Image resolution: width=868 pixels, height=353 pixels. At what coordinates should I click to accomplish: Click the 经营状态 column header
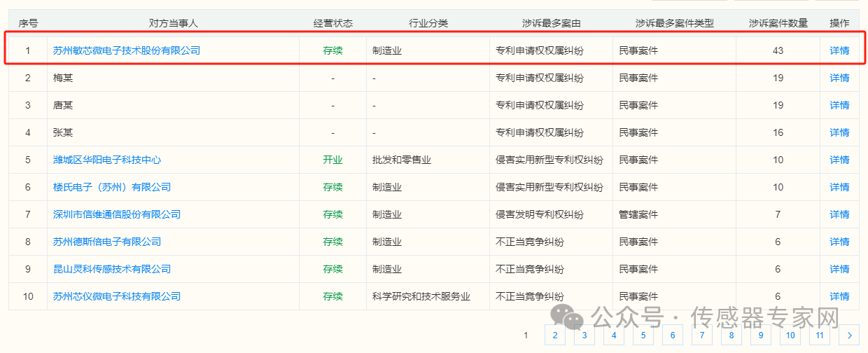332,23
